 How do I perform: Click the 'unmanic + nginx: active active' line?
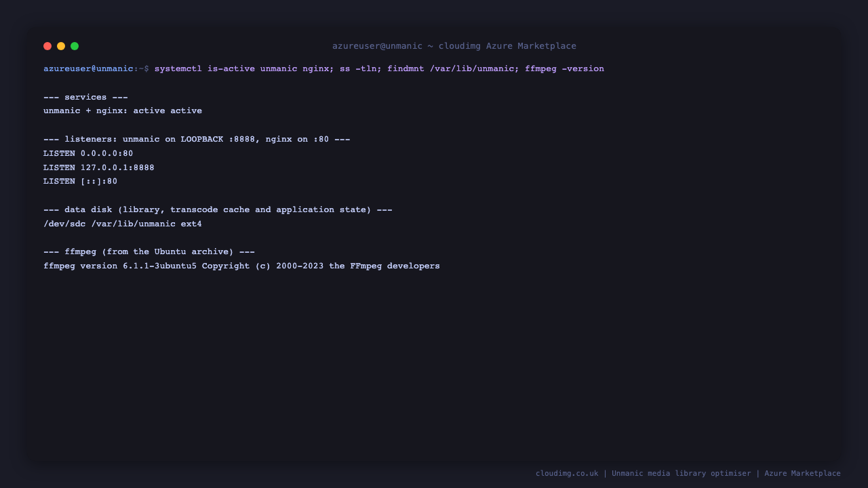click(x=123, y=110)
